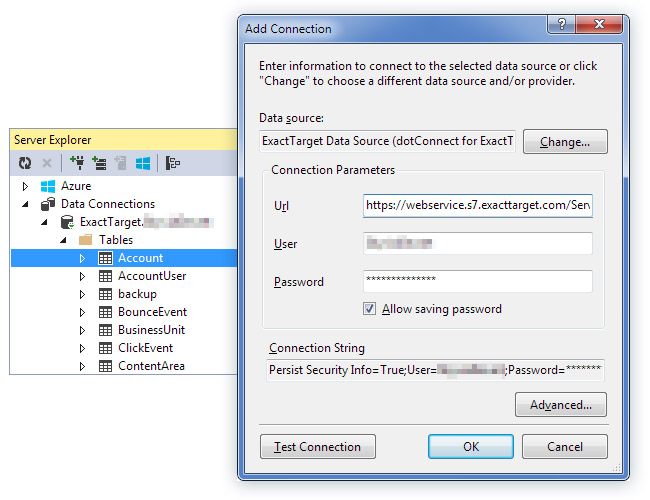Screen dimensions: 650x500
Task: Confirm the dialog with OK
Action: [x=471, y=447]
